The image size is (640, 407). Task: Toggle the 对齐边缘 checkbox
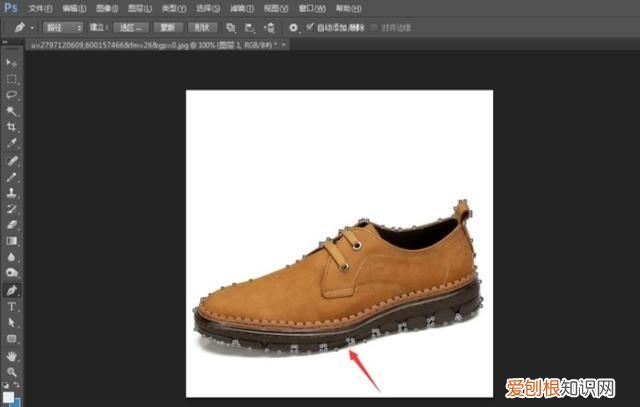[x=374, y=28]
